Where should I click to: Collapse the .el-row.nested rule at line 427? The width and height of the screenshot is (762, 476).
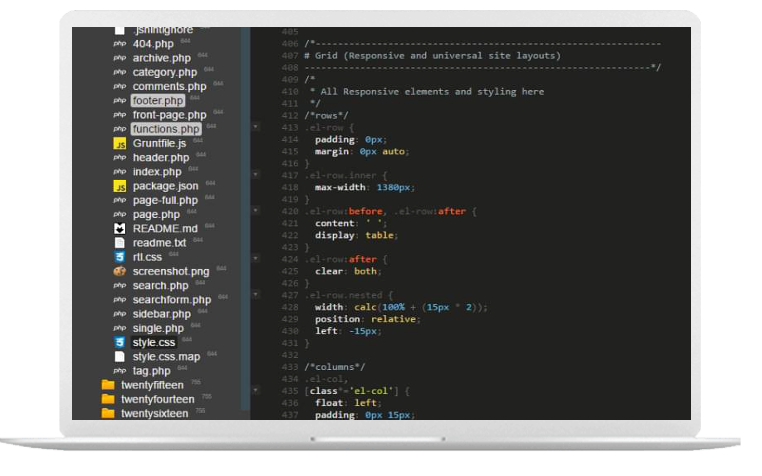pyautogui.click(x=256, y=294)
